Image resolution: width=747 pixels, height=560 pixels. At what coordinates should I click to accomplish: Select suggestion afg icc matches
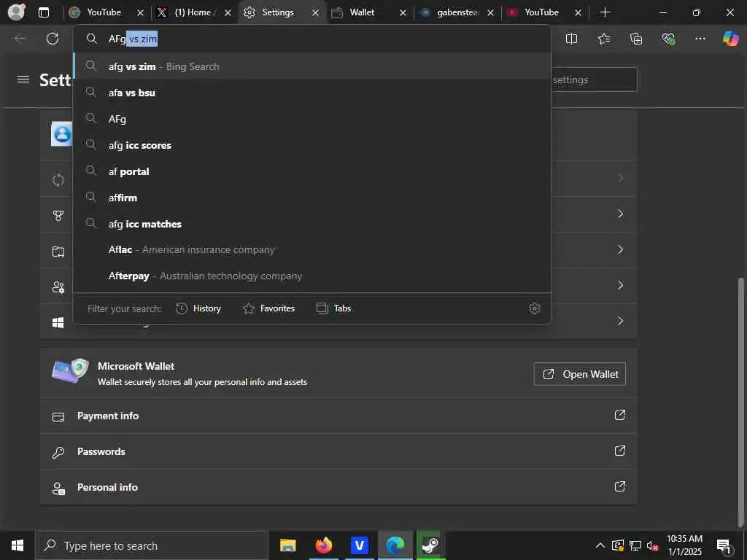coord(312,223)
